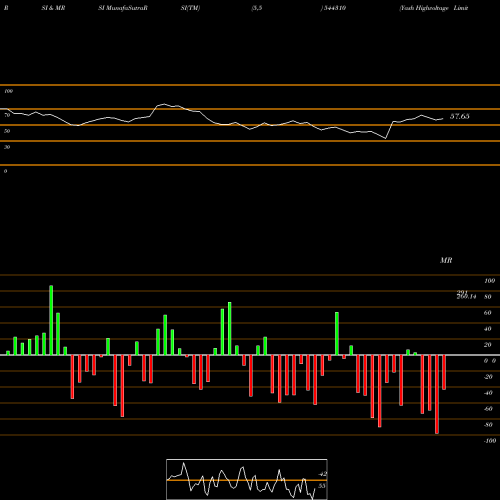Click the 260.14 value near MR axis
Viewport: 500px width, 500px height.
pos(466,296)
